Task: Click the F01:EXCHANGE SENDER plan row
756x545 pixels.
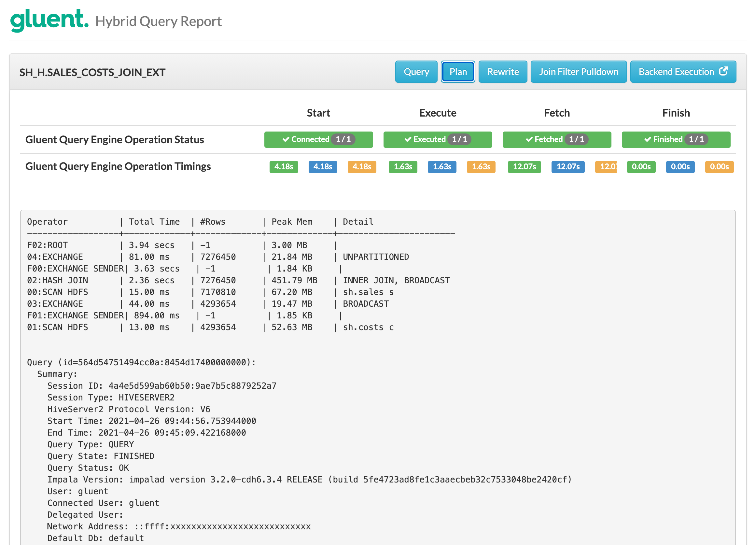Action: tap(185, 315)
